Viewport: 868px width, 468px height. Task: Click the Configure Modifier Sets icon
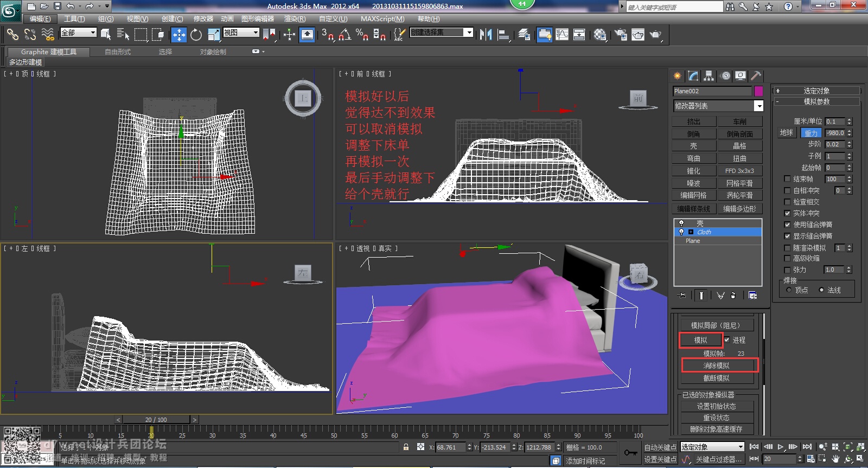[x=752, y=296]
